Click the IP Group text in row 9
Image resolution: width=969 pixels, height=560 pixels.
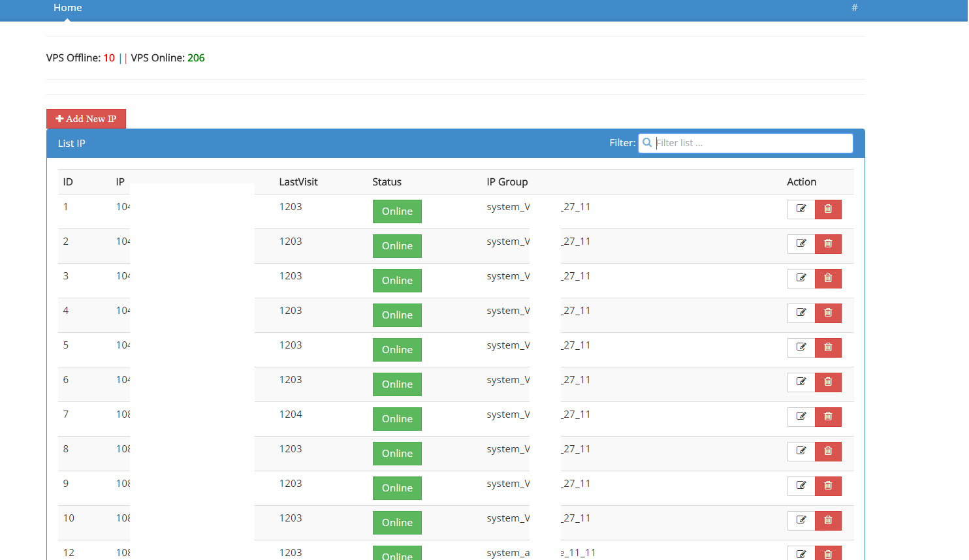(539, 484)
